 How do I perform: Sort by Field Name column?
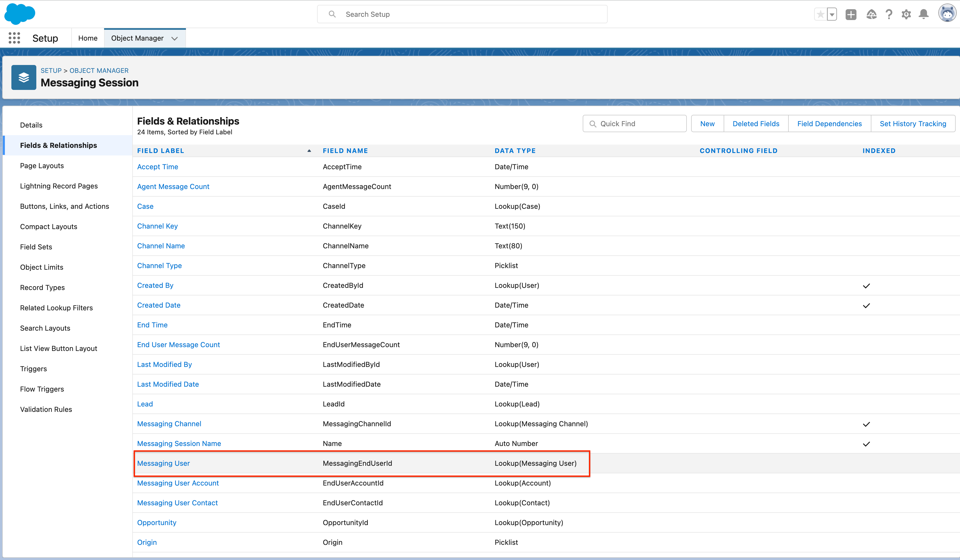[345, 151]
